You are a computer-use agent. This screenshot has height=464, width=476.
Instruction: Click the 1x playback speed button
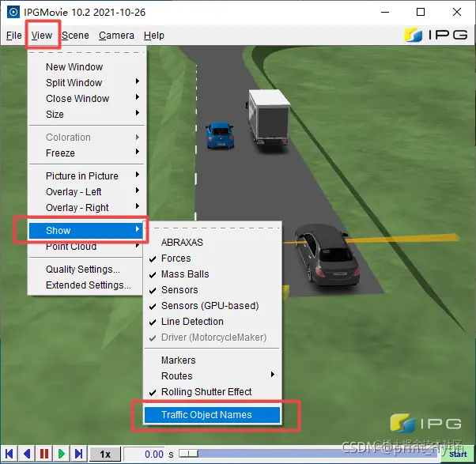105,455
